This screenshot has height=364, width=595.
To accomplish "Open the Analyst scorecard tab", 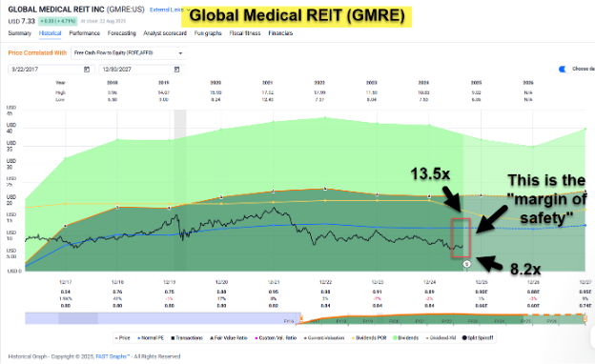I will coord(165,33).
